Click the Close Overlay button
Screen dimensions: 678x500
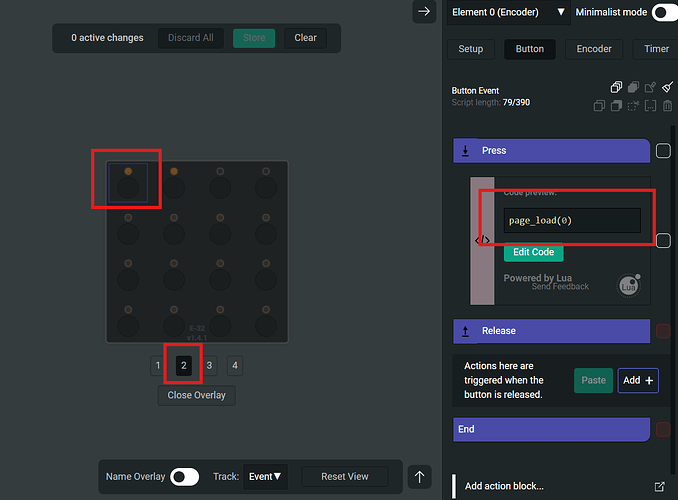coord(196,395)
